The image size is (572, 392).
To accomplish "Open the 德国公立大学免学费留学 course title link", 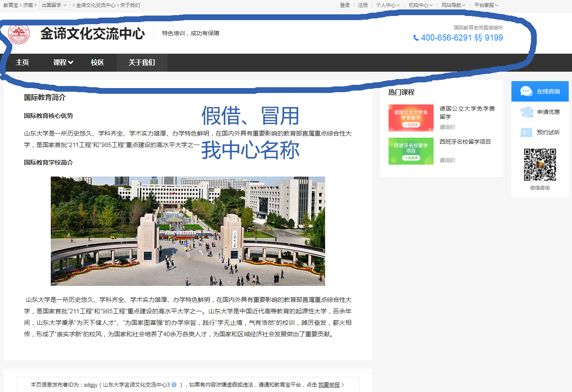I will click(x=467, y=113).
